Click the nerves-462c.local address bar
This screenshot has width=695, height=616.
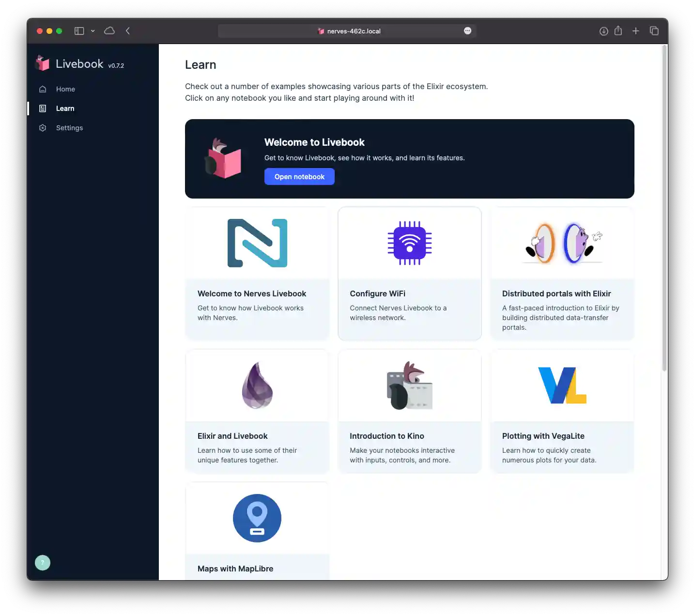coord(347,31)
